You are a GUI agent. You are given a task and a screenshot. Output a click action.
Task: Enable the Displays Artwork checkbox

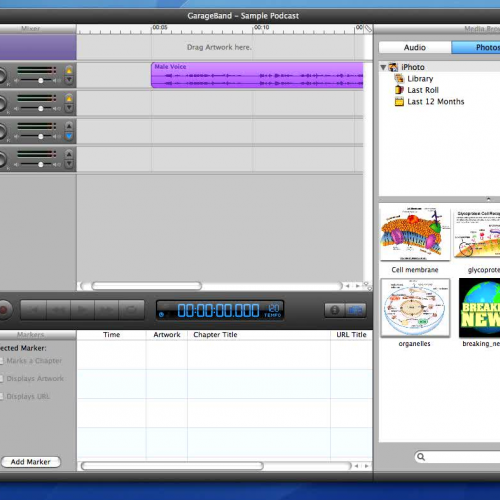tap(1, 378)
